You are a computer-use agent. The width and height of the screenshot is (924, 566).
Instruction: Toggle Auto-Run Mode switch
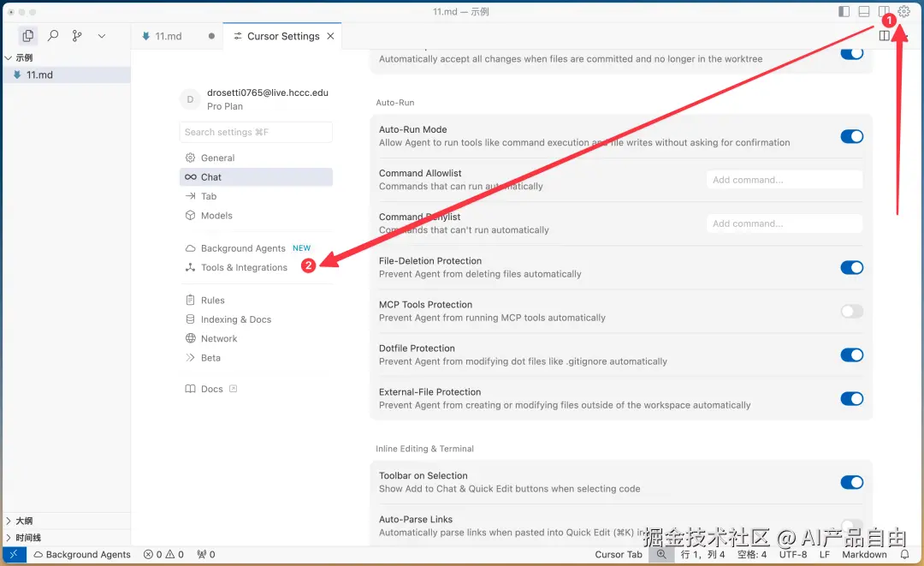click(851, 136)
